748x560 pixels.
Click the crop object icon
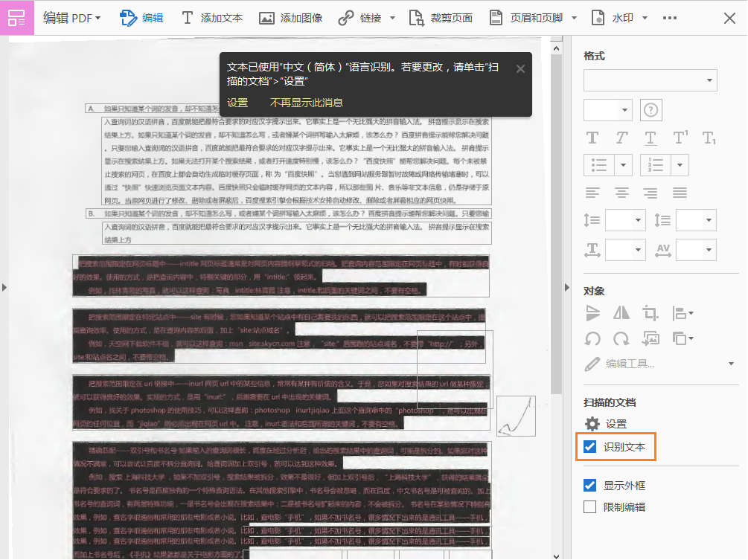pos(650,313)
